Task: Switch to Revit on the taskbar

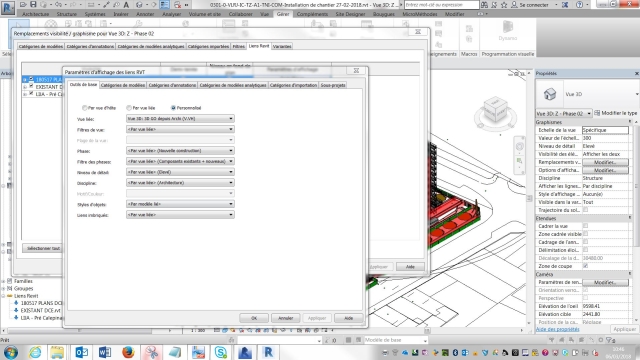Action: pos(268,352)
